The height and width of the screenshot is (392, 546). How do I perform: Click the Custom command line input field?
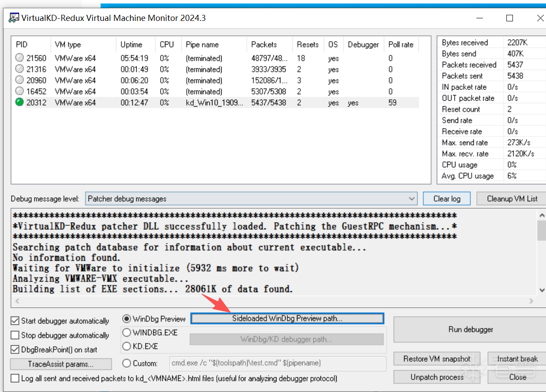(x=277, y=363)
